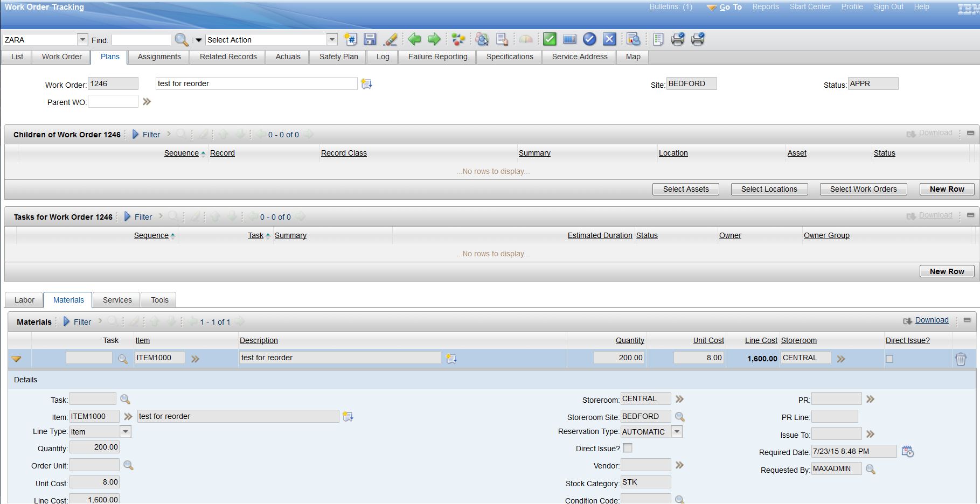The width and height of the screenshot is (980, 504).
Task: Click the Materials Download link
Action: coord(932,320)
